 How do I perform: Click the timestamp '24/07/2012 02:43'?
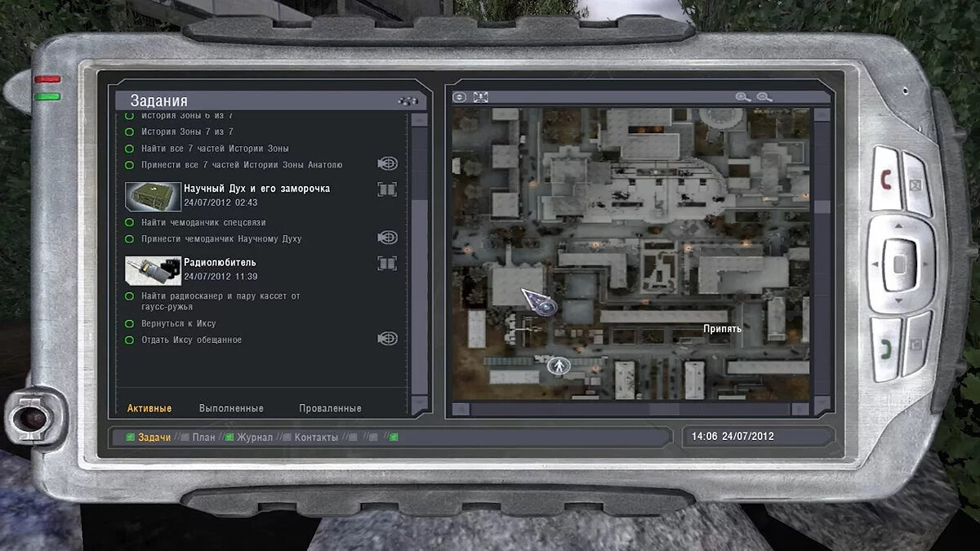[x=220, y=202]
